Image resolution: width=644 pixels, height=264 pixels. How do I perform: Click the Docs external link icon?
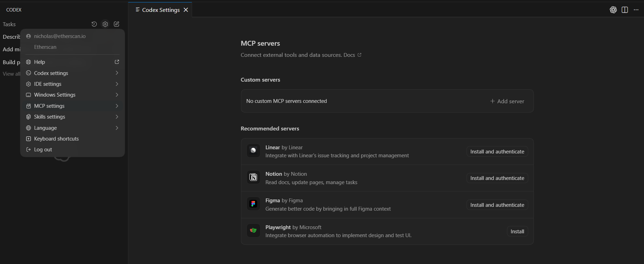pos(359,55)
